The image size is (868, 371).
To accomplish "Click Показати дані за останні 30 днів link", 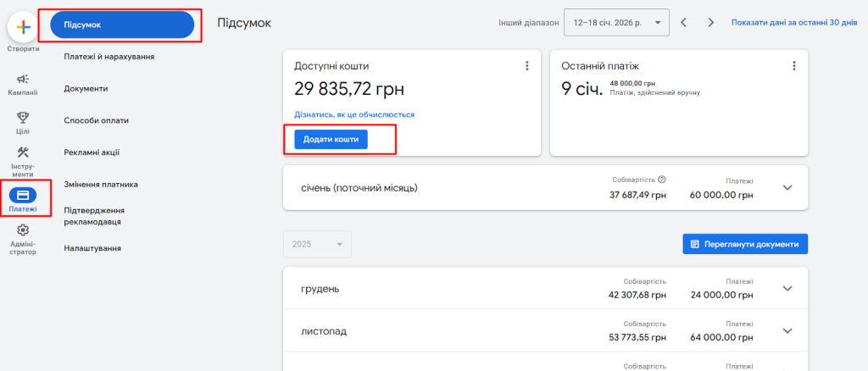I will (x=794, y=23).
